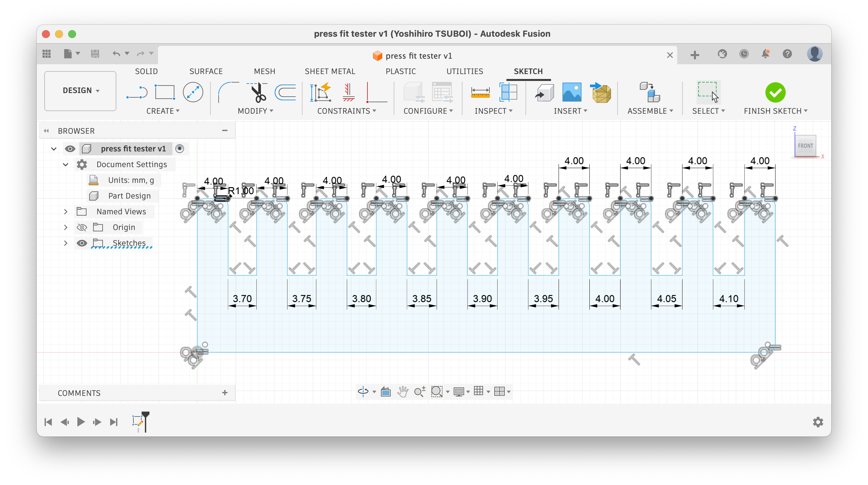868x485 pixels.
Task: Open the Measure tool
Action: [x=480, y=92]
